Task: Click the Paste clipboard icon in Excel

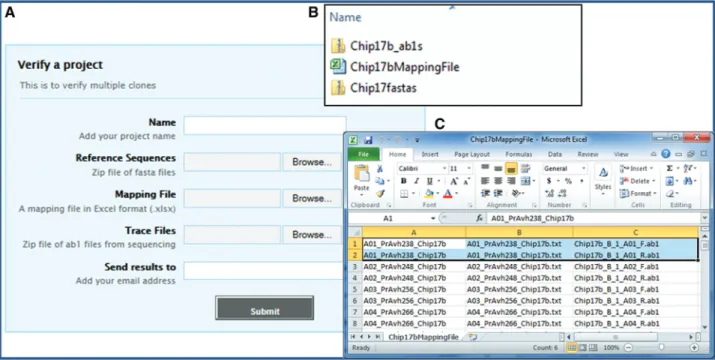Action: tap(362, 174)
